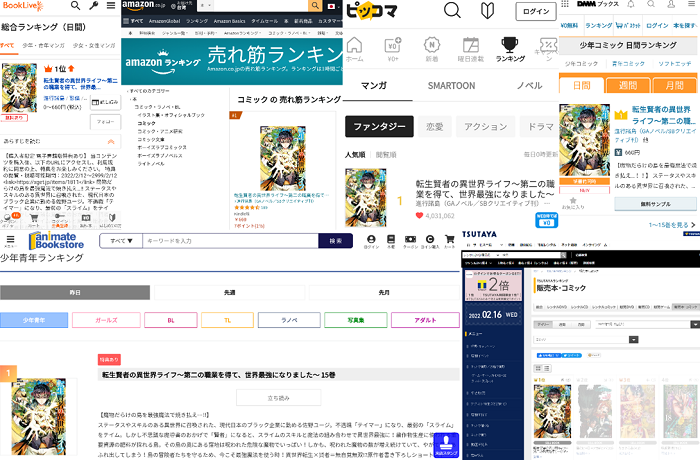Open the Amazon search category dropdown
This screenshot has height=460, width=700.
pyautogui.click(x=206, y=5)
